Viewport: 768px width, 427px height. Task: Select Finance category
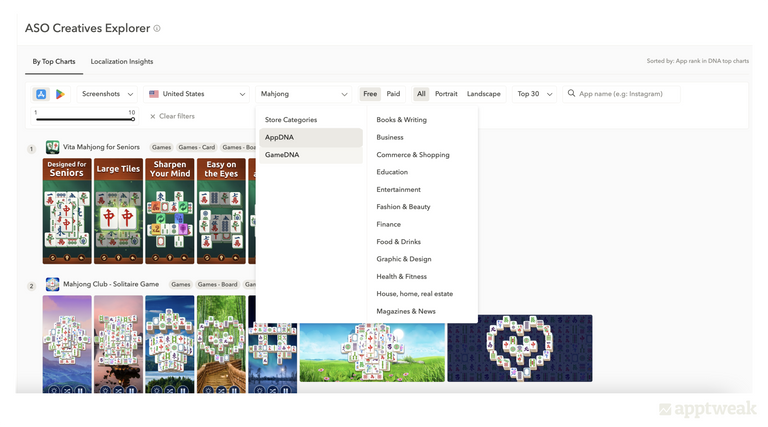[x=389, y=224]
